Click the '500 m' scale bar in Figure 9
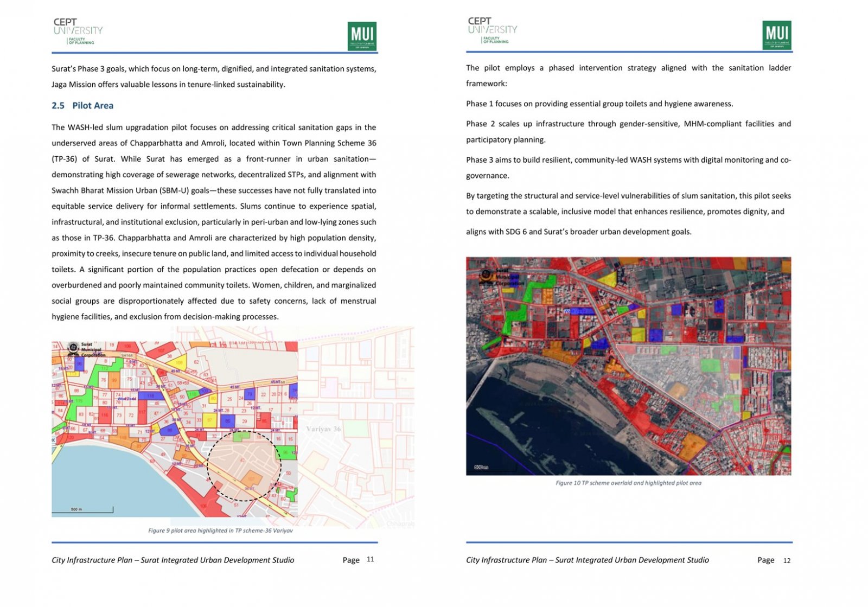Image resolution: width=868 pixels, height=607 pixels. click(82, 510)
